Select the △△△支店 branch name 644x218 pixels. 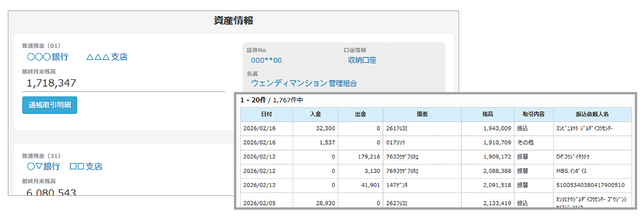pos(107,57)
